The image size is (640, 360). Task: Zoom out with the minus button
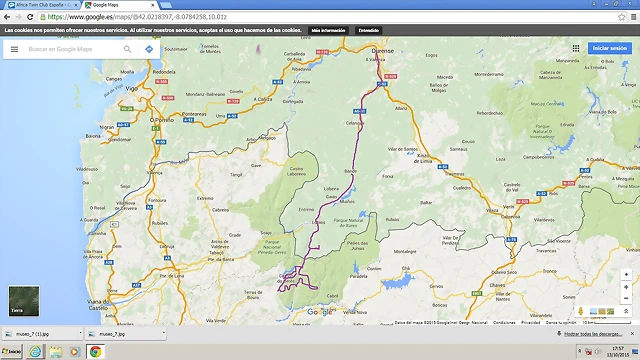coord(626,298)
